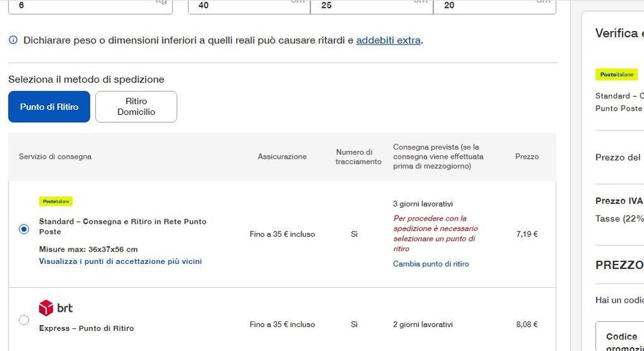The width and height of the screenshot is (644, 351).
Task: Click the width field showing 25
Action: (x=372, y=6)
